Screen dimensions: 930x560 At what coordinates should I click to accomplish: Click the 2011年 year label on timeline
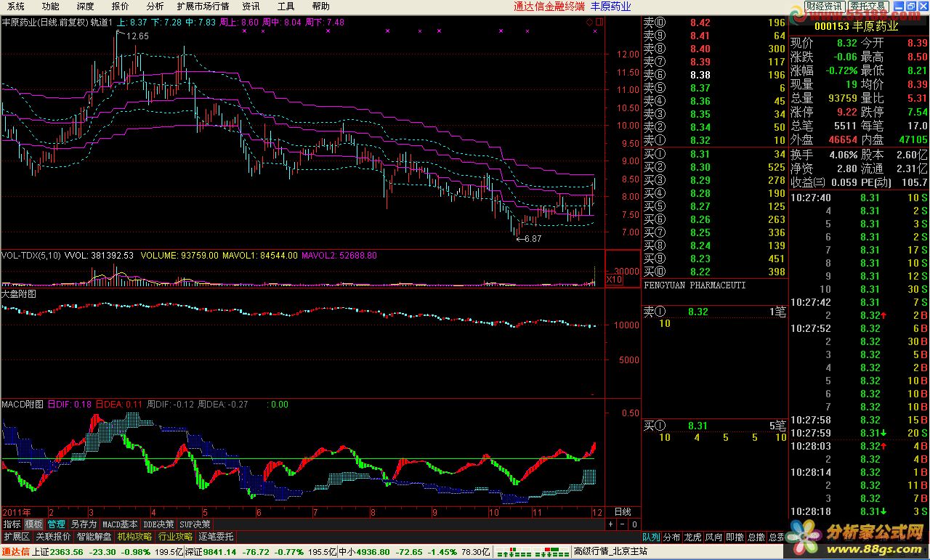[17, 512]
